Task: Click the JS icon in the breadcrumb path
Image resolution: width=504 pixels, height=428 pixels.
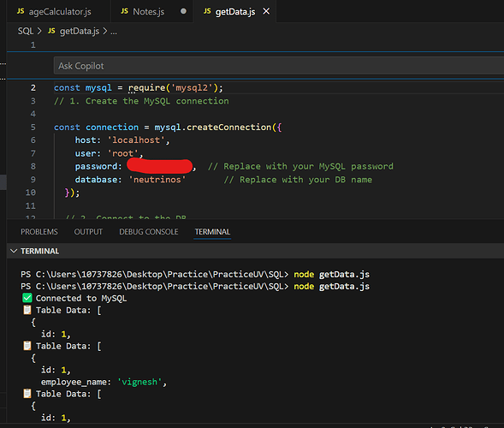Action: tap(51, 31)
